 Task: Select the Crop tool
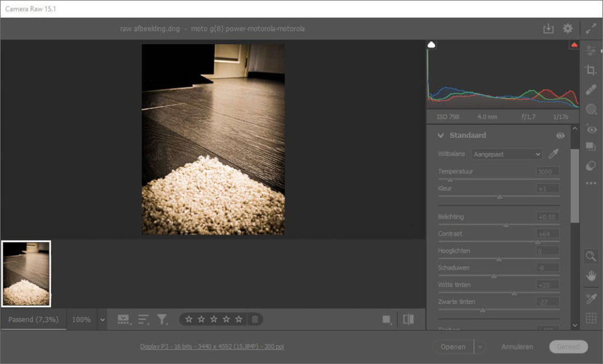(591, 70)
